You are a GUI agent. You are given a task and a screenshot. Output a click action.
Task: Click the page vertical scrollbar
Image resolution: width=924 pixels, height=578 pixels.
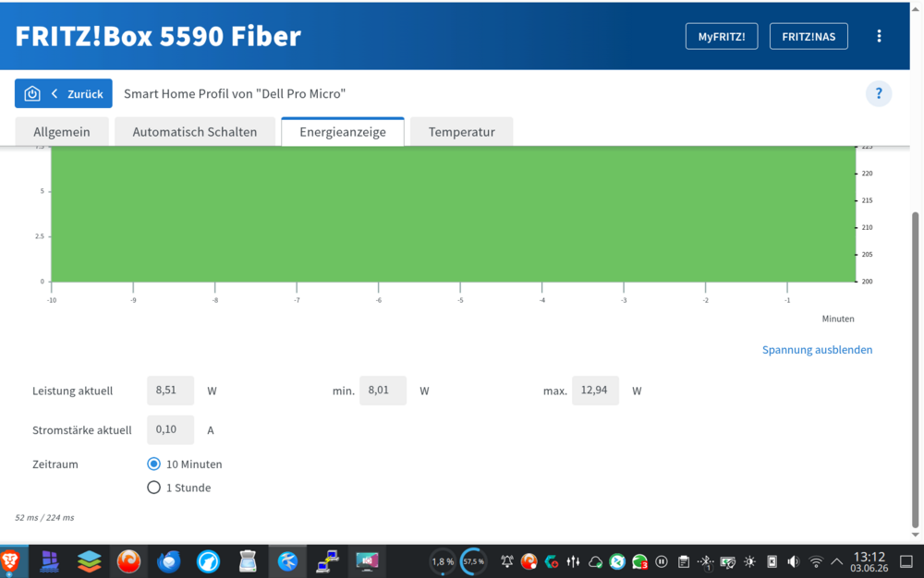click(x=915, y=371)
